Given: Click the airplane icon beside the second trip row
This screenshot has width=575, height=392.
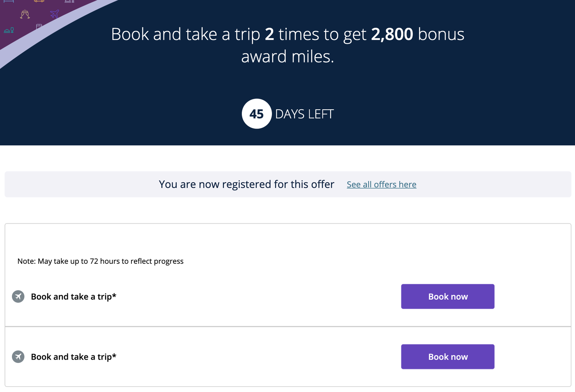Looking at the screenshot, I should (18, 357).
